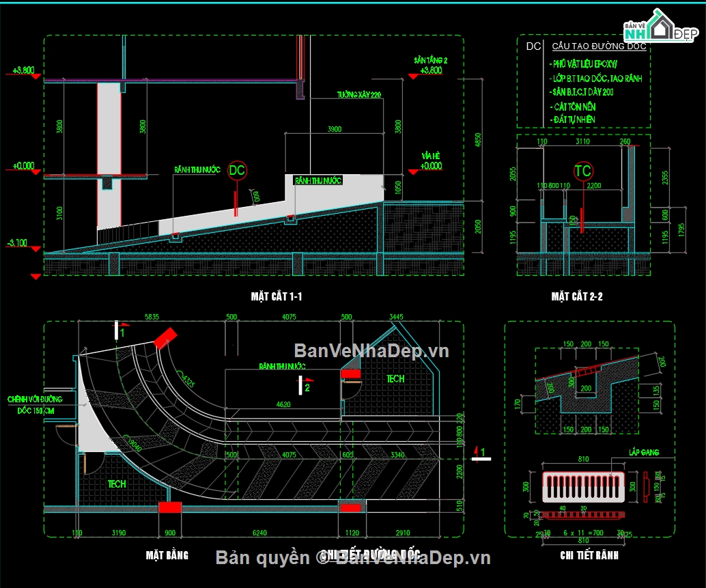Click the TƯỜNG XÂY 220 annotation

pyautogui.click(x=358, y=94)
